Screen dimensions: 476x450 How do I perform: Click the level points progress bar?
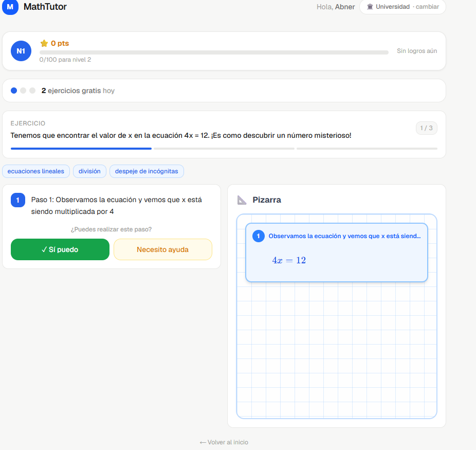click(214, 52)
